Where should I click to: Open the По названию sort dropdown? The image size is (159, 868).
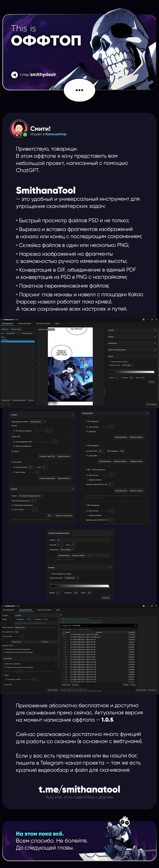tap(13, 333)
